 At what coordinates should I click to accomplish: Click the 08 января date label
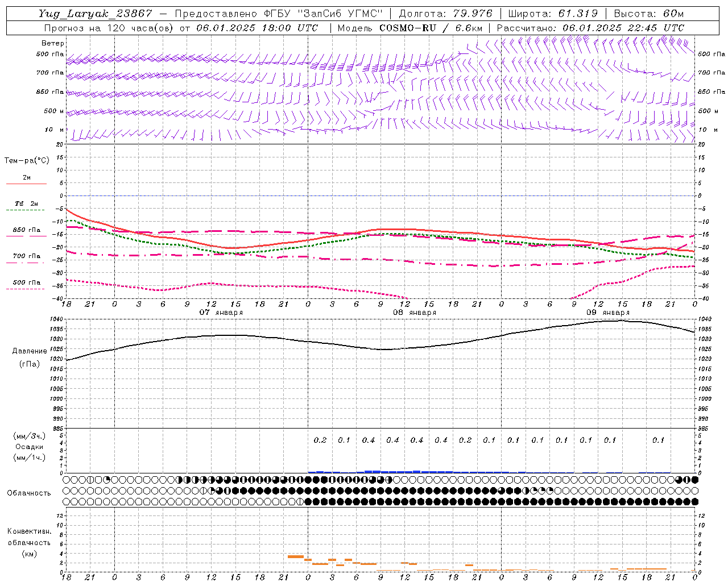click(415, 313)
